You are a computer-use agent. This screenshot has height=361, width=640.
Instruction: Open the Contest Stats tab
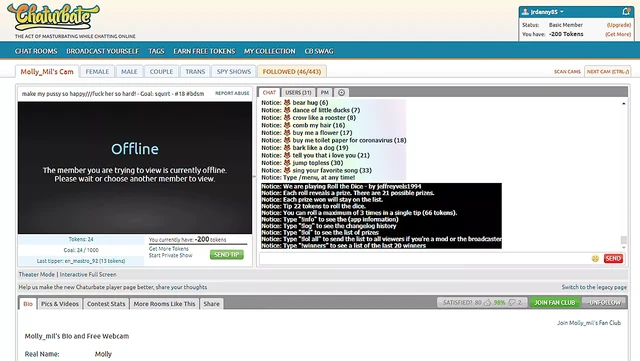[106, 304]
